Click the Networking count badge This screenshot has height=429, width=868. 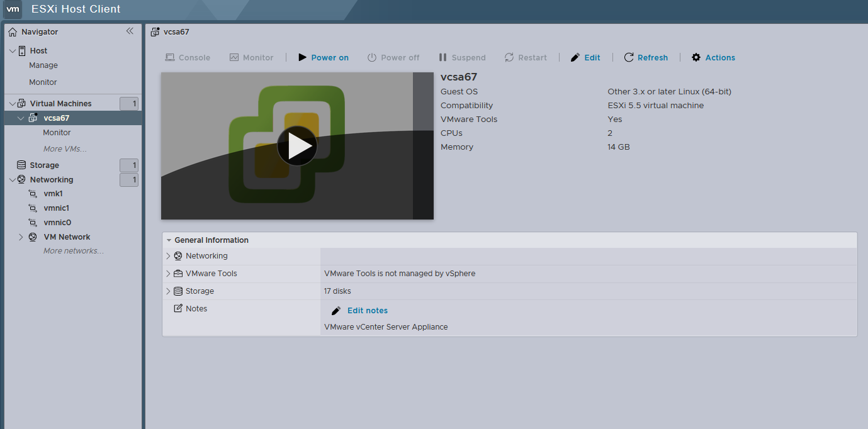click(x=129, y=180)
